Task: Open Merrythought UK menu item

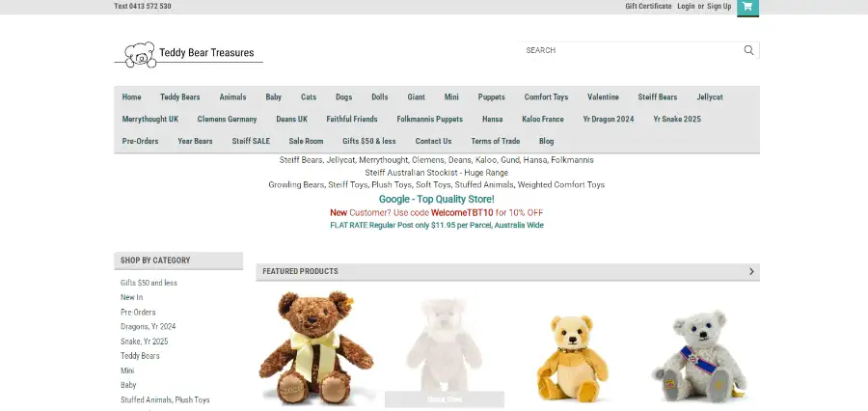Action: [150, 119]
